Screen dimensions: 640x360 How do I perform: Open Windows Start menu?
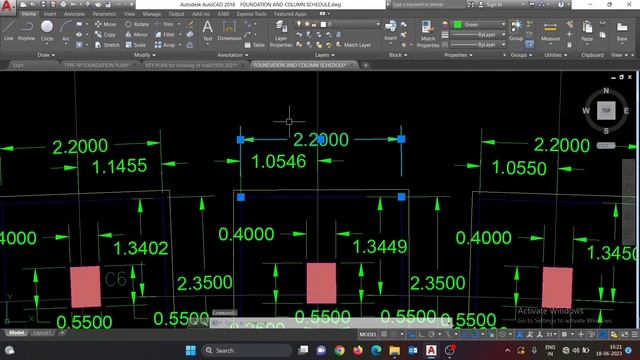[x=191, y=350]
